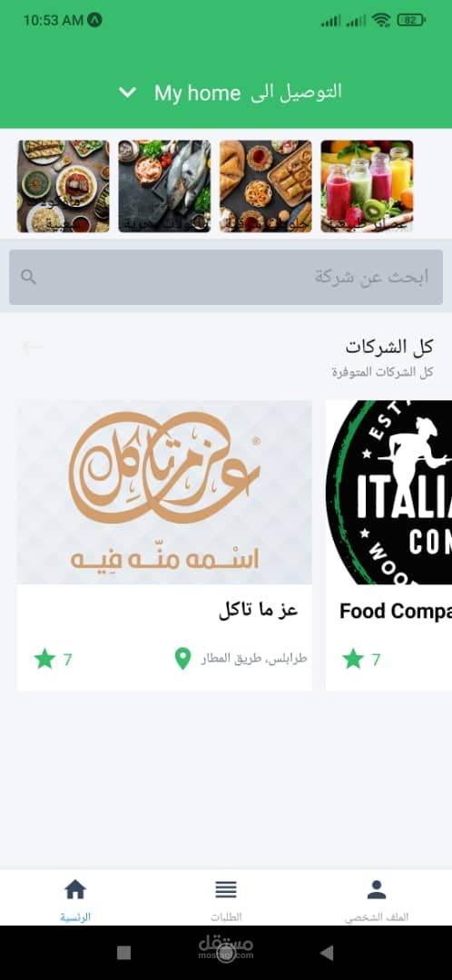Select the عز ما تاكل restaurant name

(x=258, y=611)
